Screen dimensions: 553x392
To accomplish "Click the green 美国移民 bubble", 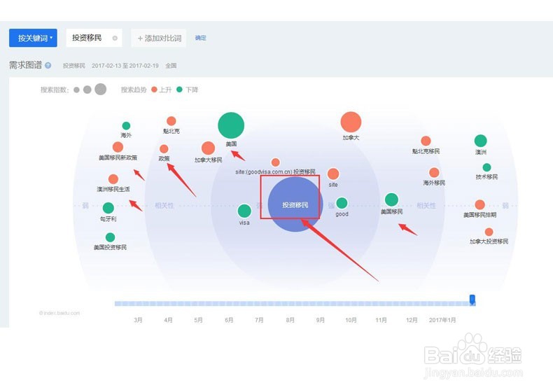I will click(391, 199).
